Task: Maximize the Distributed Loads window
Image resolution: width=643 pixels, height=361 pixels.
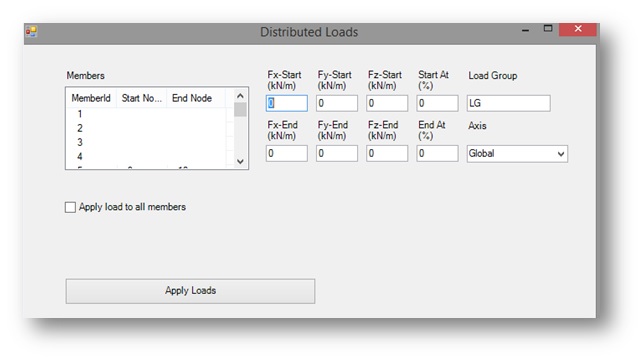Action: (548, 29)
